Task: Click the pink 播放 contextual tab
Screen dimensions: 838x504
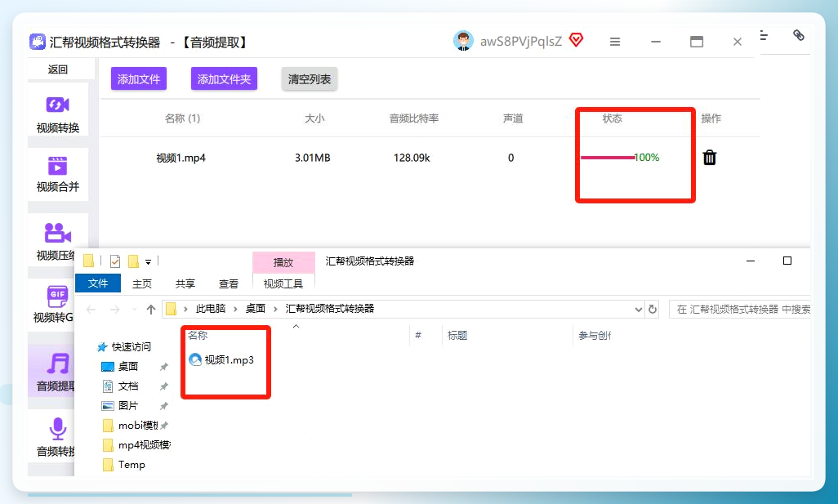Action: click(x=283, y=262)
